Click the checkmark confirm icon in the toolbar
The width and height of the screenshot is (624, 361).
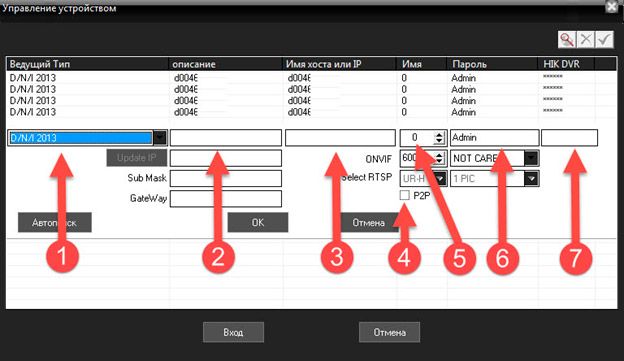tap(604, 39)
